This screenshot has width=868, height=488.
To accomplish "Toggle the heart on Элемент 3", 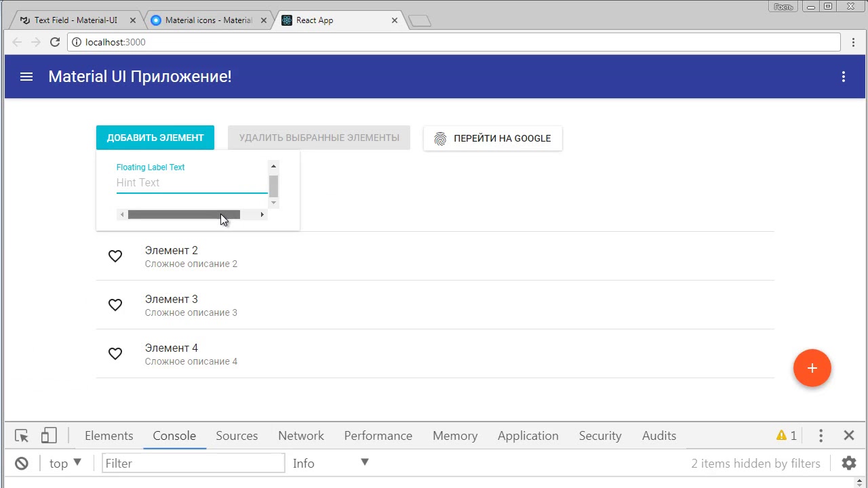I will tap(115, 305).
